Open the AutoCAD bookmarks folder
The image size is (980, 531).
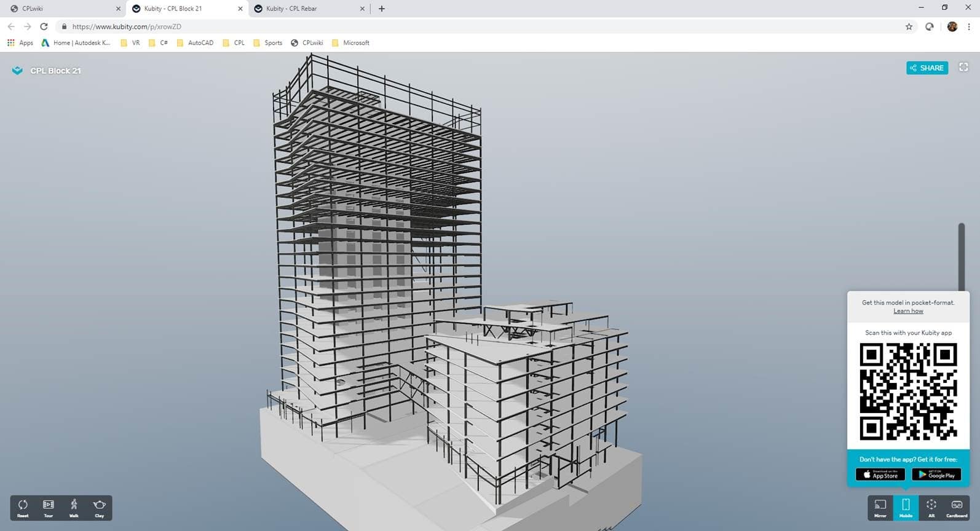tap(195, 43)
